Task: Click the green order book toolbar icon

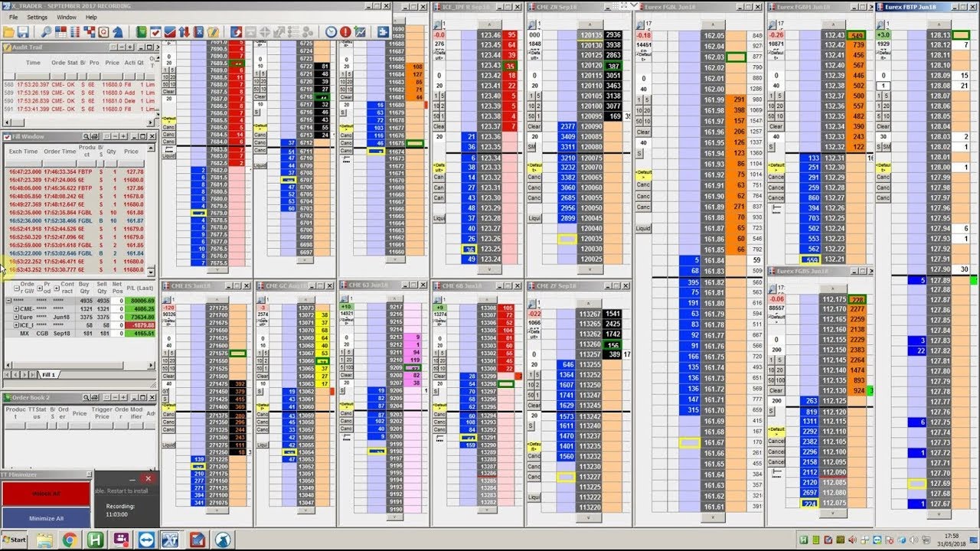Action: [x=142, y=32]
